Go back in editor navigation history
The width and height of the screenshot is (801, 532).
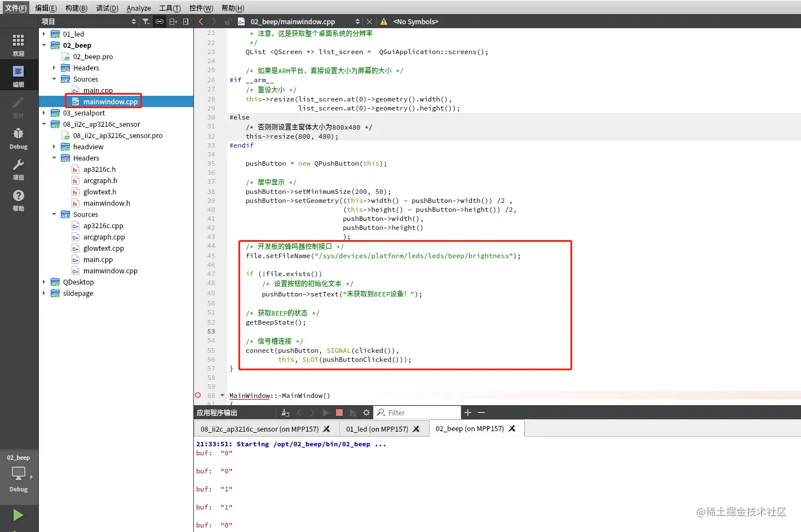201,21
